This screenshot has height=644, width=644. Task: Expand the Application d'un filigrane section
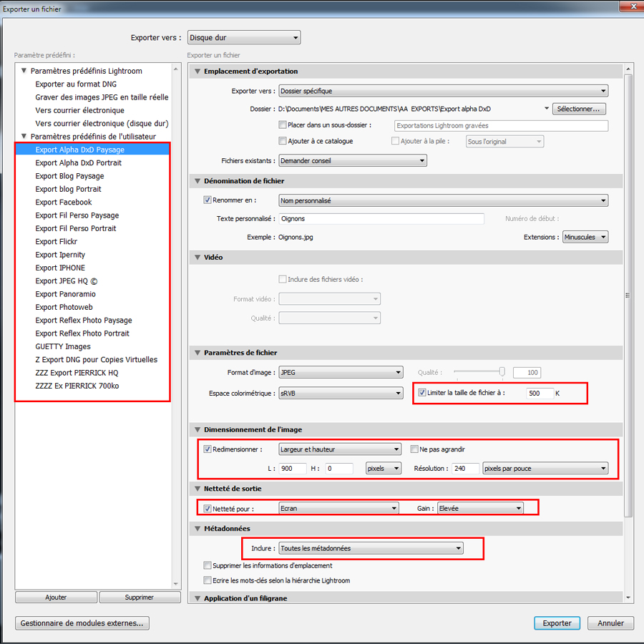[x=197, y=598]
